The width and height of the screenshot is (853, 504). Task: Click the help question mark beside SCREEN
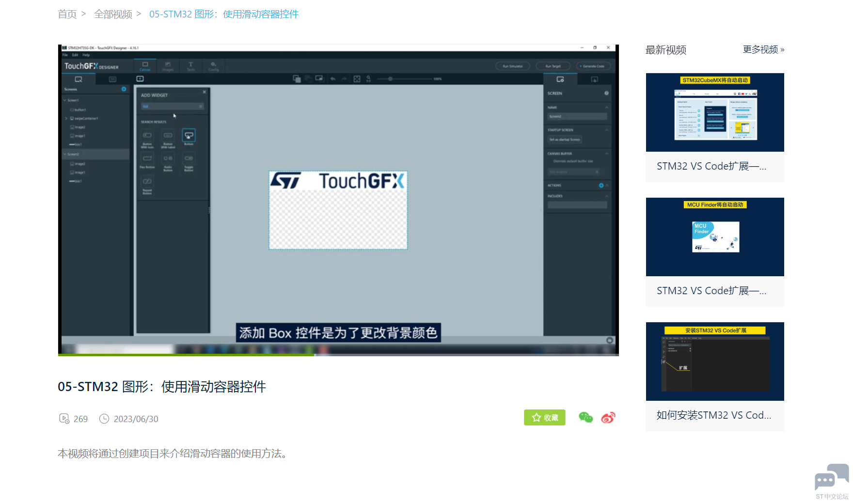point(606,93)
